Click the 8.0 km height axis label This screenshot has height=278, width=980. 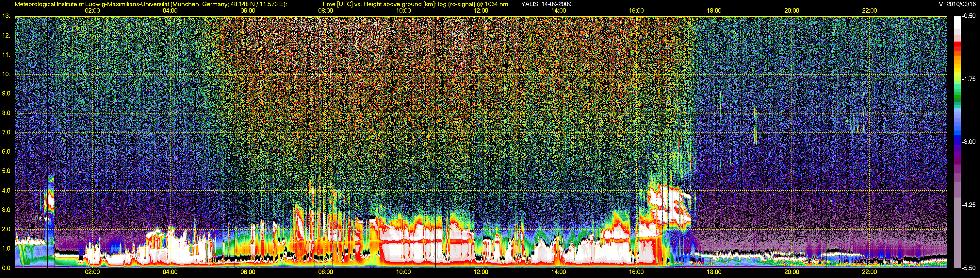tap(6, 113)
